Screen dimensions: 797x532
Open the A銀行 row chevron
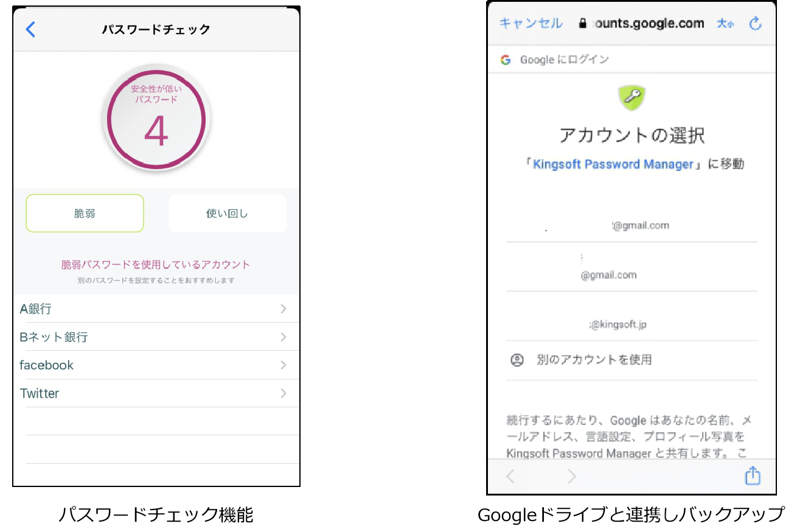pyautogui.click(x=283, y=309)
